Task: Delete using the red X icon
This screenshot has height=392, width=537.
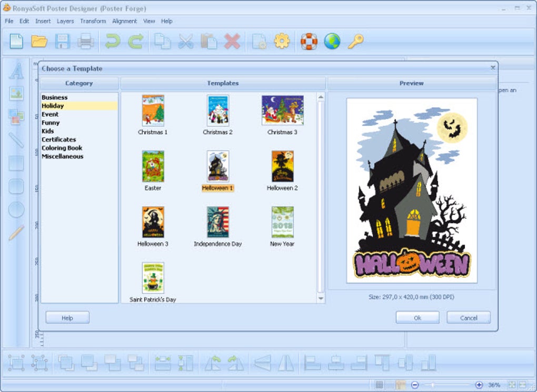Action: tap(232, 42)
